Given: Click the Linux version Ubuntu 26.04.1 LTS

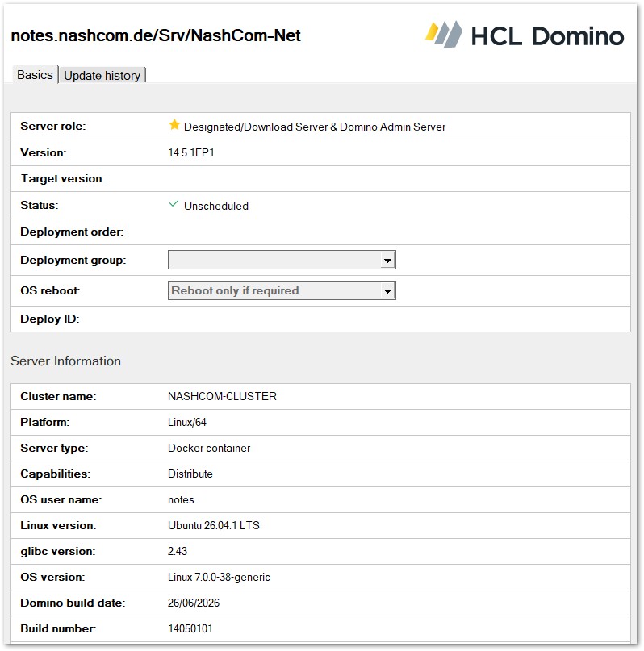Looking at the screenshot, I should tap(213, 525).
